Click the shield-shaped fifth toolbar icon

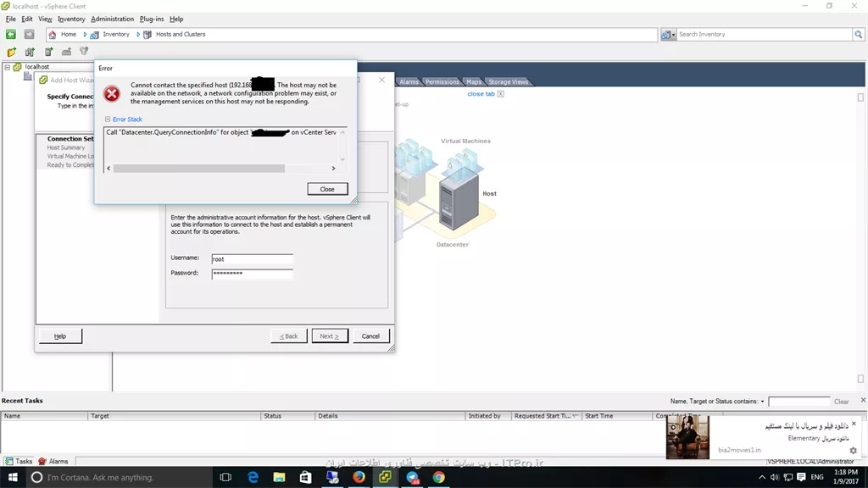pyautogui.click(x=84, y=52)
